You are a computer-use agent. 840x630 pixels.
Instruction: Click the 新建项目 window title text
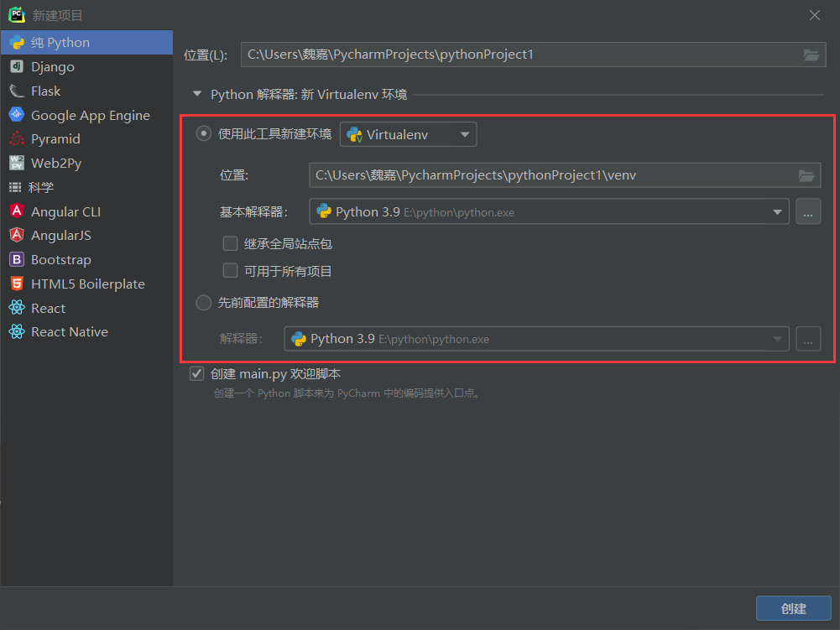click(x=57, y=15)
